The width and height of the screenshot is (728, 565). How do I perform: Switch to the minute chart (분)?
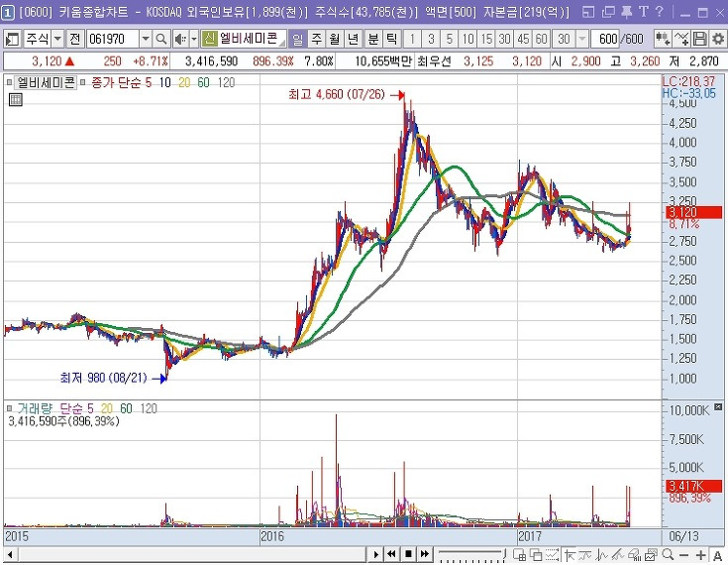[373, 39]
